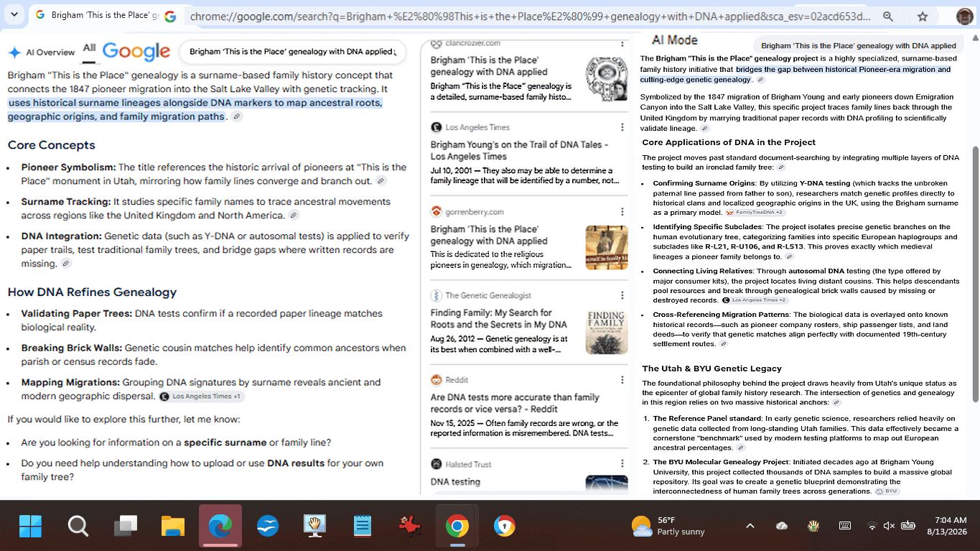Open the Clan Crozier crest thumbnail
980x551 pixels.
(607, 78)
